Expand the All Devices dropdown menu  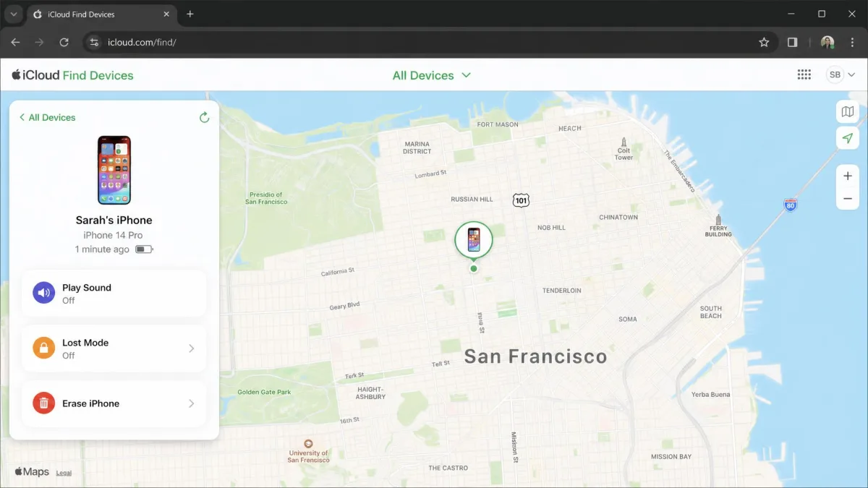pos(432,75)
